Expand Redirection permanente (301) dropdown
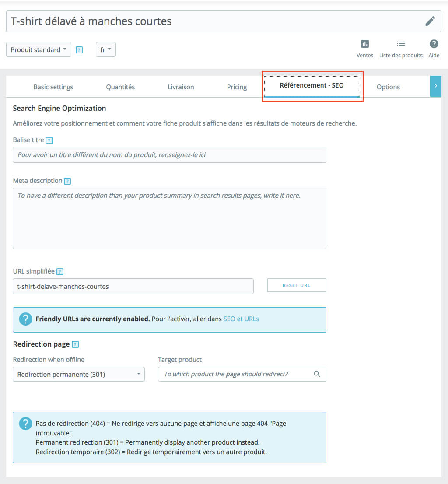This screenshot has height=484, width=448. coord(79,374)
